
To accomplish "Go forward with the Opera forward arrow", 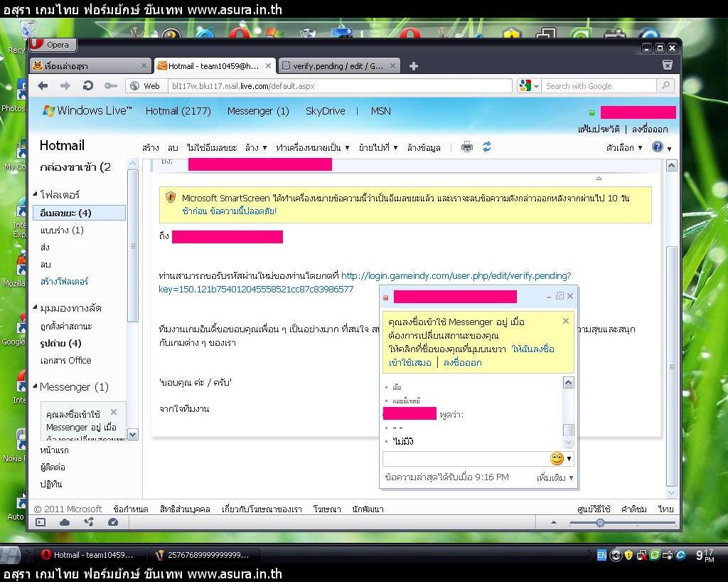I will (65, 86).
